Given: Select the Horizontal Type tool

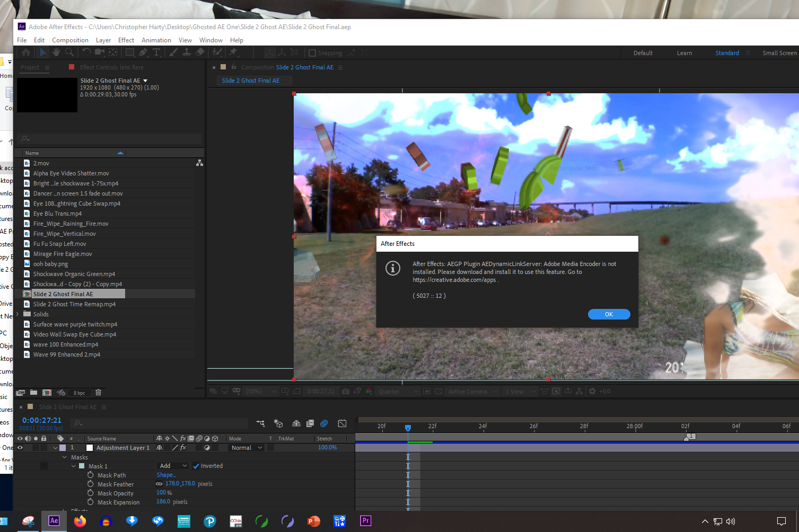Looking at the screenshot, I should (x=157, y=52).
